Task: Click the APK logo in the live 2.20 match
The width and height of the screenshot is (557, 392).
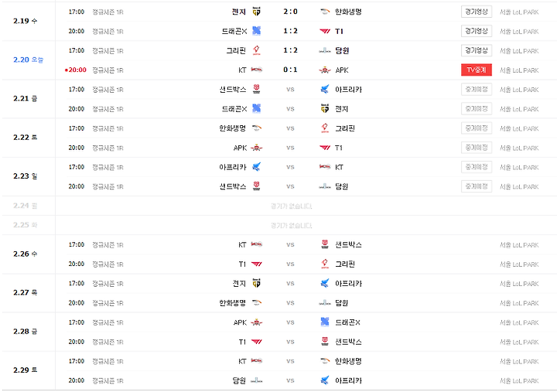Action: coord(325,70)
